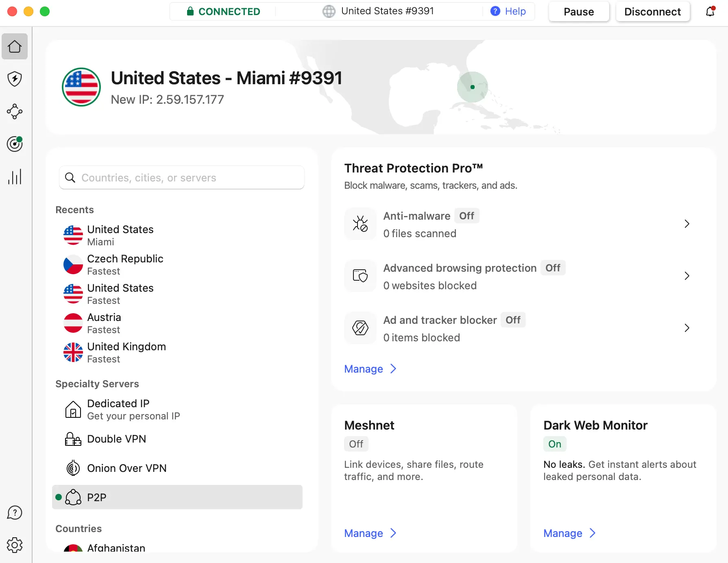Select Austria Fastest recent server
This screenshot has width=728, height=563.
(177, 323)
